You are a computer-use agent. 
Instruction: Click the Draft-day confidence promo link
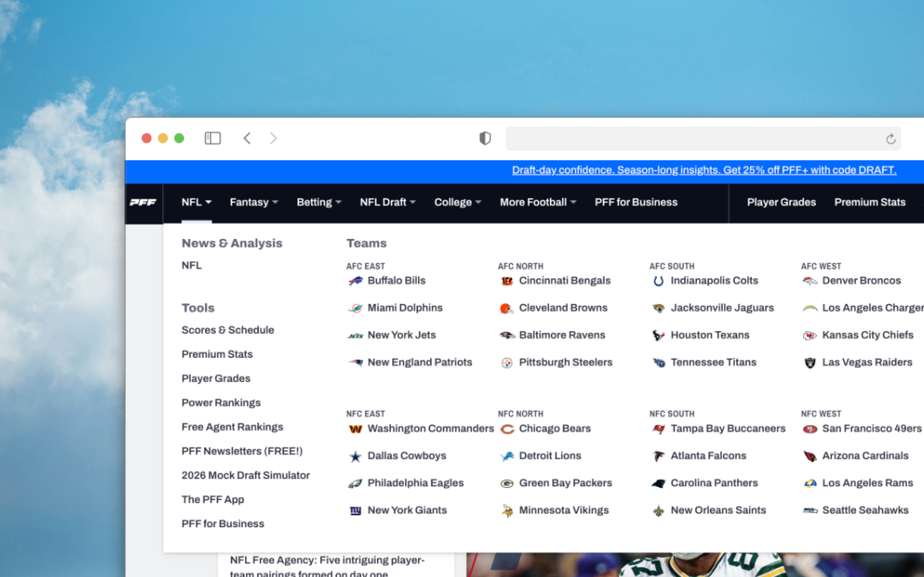pyautogui.click(x=704, y=170)
